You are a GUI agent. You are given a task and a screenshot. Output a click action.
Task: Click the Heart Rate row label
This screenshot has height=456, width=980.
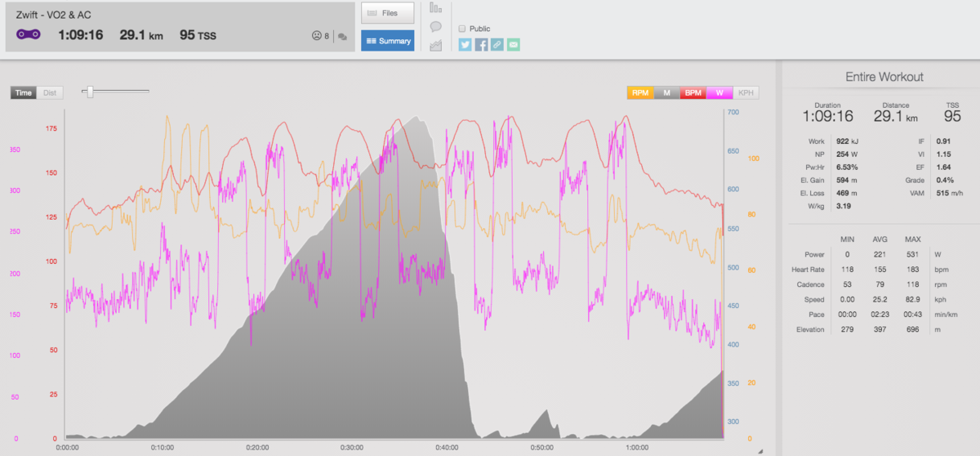tap(808, 270)
